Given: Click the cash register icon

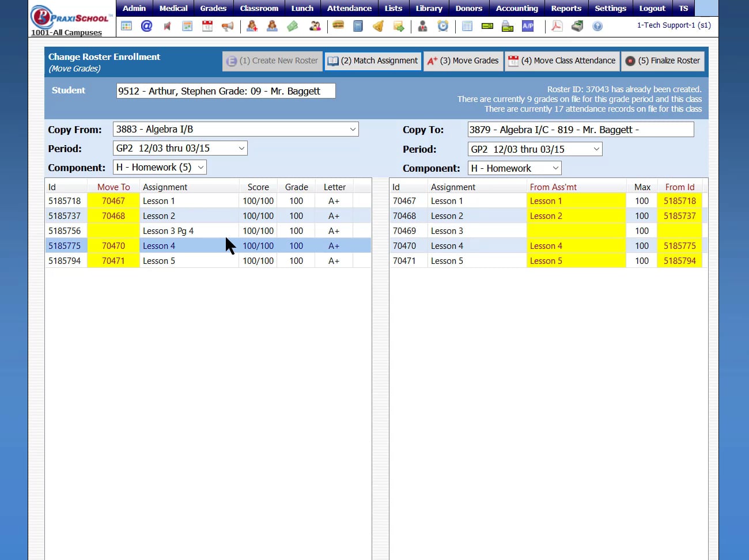Looking at the screenshot, I should click(x=577, y=26).
